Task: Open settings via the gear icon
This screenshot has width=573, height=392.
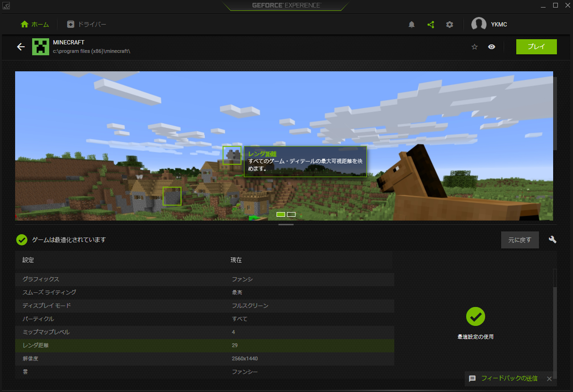Action: (450, 25)
